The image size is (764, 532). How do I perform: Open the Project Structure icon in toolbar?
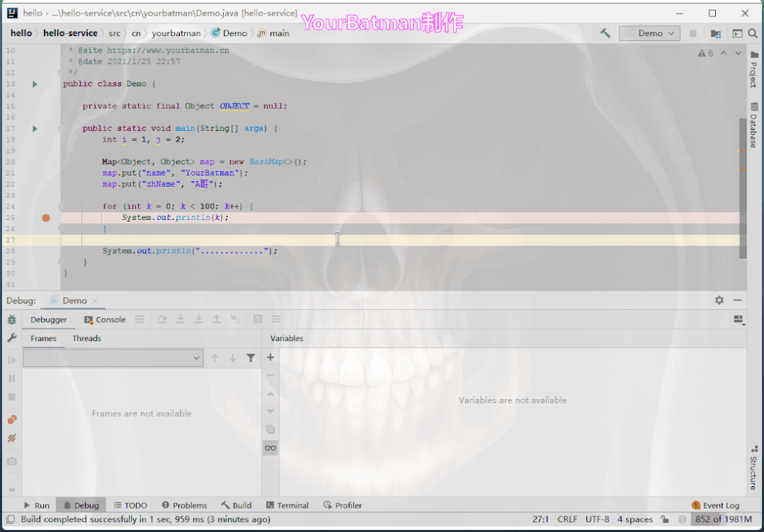tap(716, 33)
